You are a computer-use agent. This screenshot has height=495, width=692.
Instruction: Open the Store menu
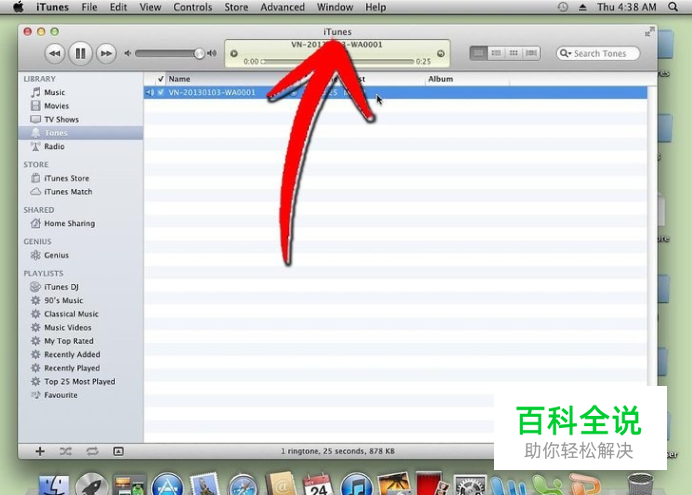coord(236,7)
